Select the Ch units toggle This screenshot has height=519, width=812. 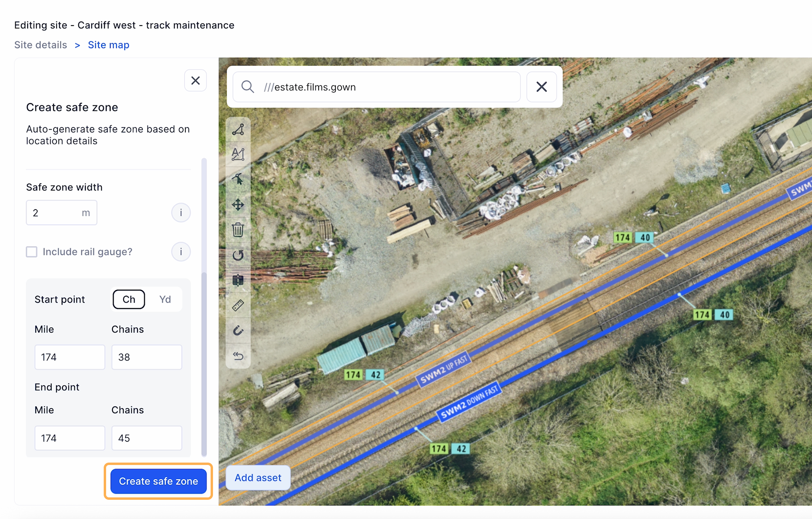pyautogui.click(x=129, y=299)
